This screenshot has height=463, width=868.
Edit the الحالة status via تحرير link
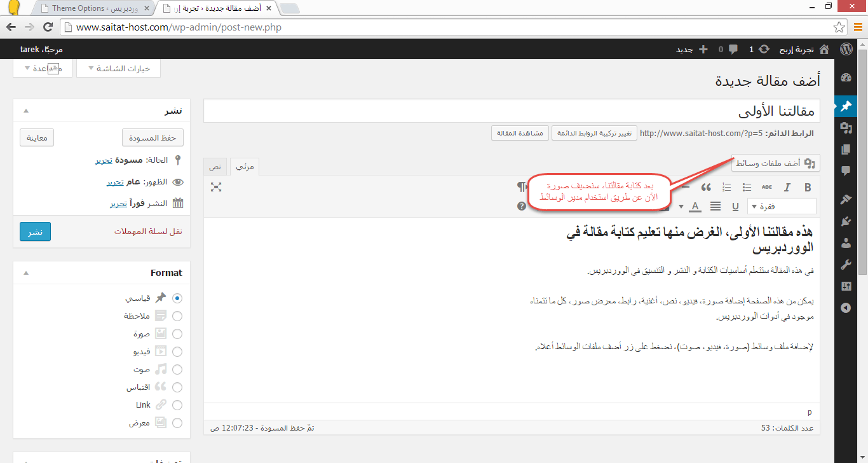[104, 161]
